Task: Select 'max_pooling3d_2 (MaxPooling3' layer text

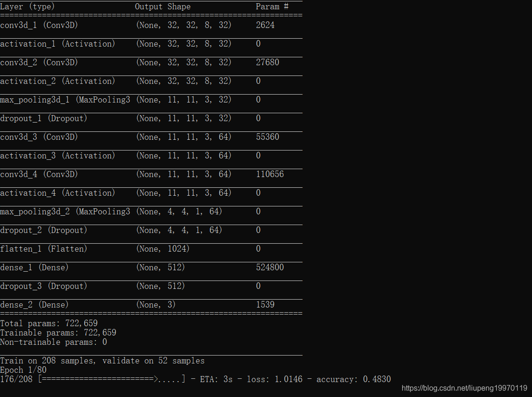Action: pos(65,212)
